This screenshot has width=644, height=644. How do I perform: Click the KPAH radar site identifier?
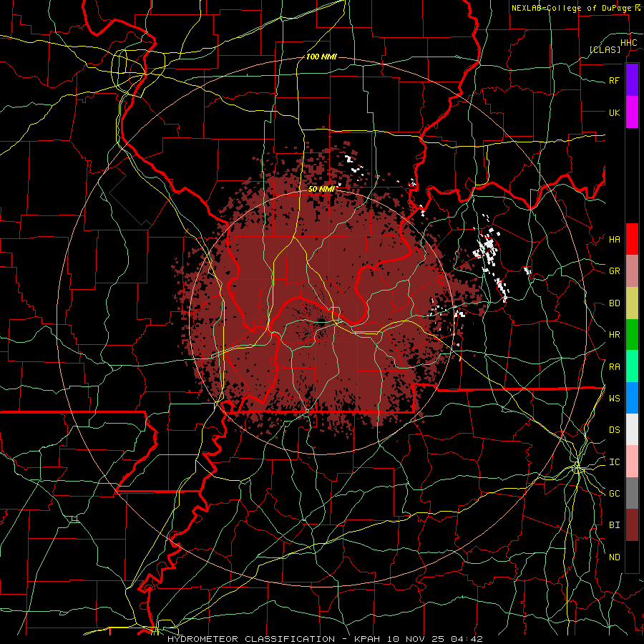pos(369,639)
